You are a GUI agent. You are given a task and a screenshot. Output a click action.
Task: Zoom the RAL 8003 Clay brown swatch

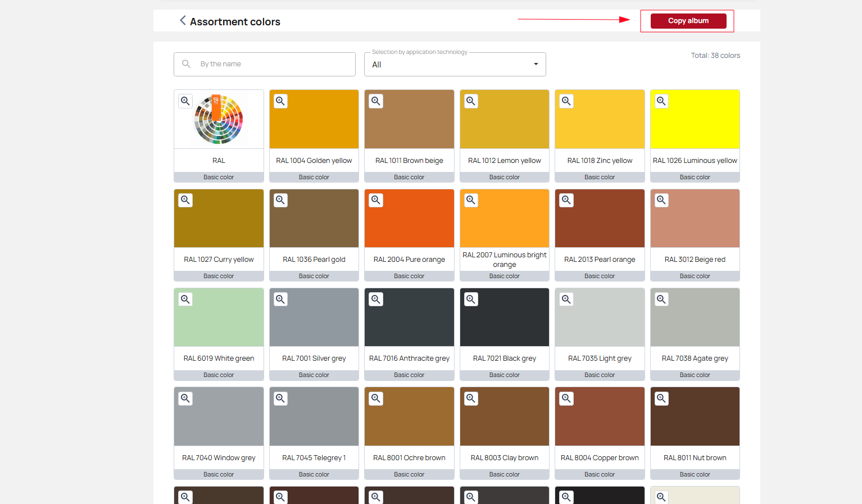coord(471,398)
